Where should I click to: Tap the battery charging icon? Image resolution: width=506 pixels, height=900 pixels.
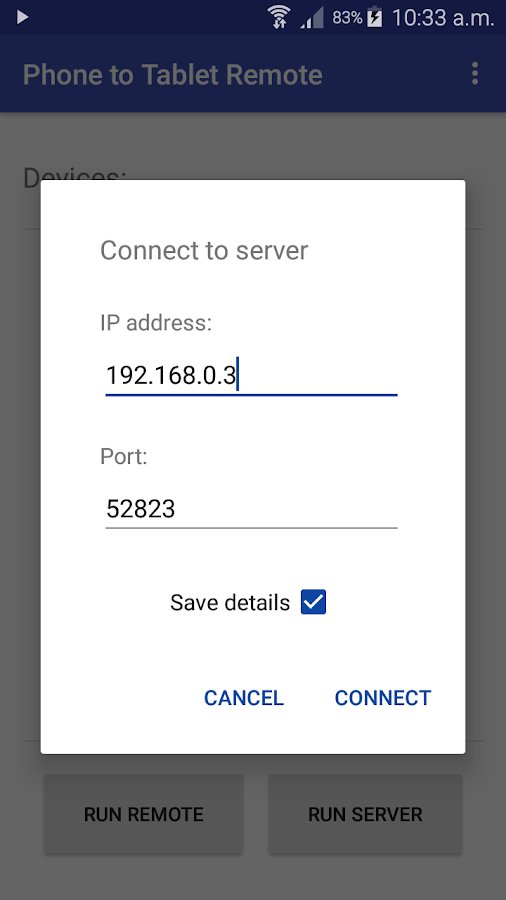[375, 17]
